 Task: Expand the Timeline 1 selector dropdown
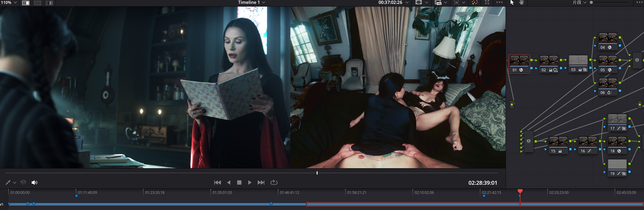(x=264, y=3)
